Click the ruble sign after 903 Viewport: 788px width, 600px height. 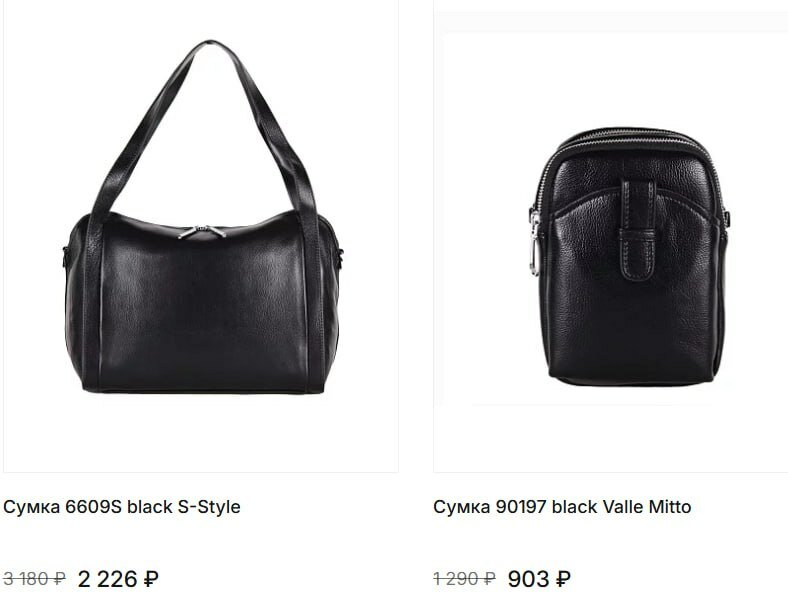563,579
